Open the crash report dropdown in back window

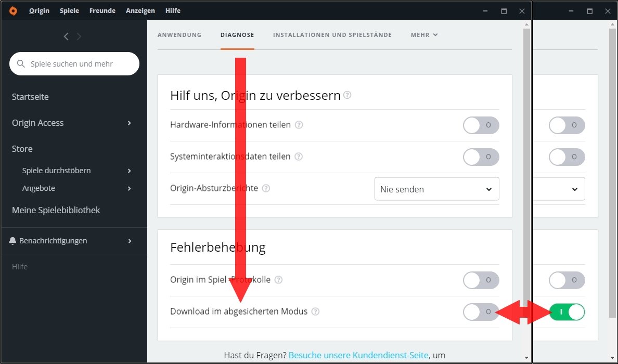[560, 189]
